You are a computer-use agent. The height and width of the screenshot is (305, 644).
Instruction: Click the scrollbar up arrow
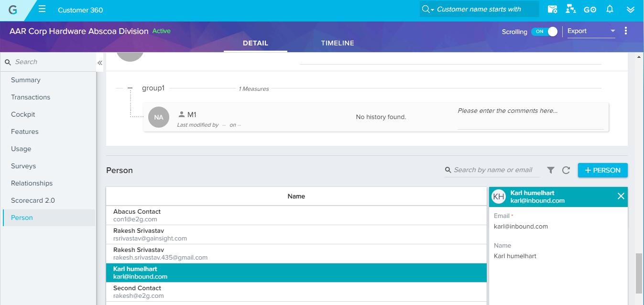[639, 57]
